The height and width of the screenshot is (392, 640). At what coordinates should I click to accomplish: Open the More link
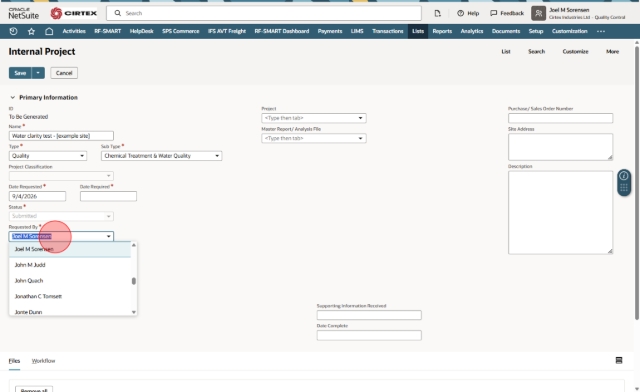[612, 51]
